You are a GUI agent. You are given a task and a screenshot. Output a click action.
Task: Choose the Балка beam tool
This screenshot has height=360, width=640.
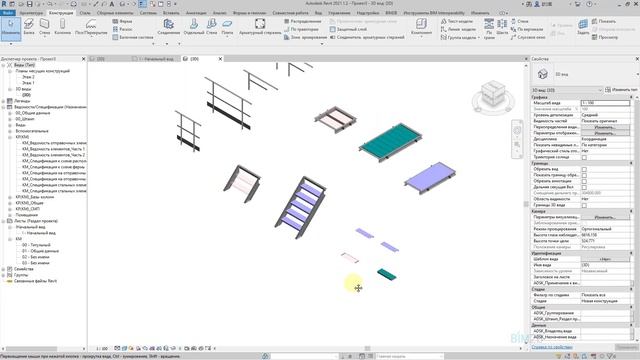29,27
